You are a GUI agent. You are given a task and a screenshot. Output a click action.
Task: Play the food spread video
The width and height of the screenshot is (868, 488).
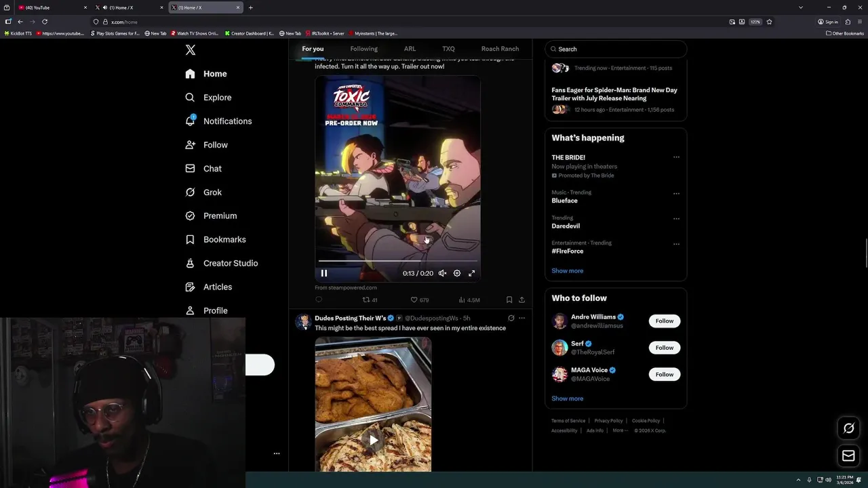click(373, 440)
